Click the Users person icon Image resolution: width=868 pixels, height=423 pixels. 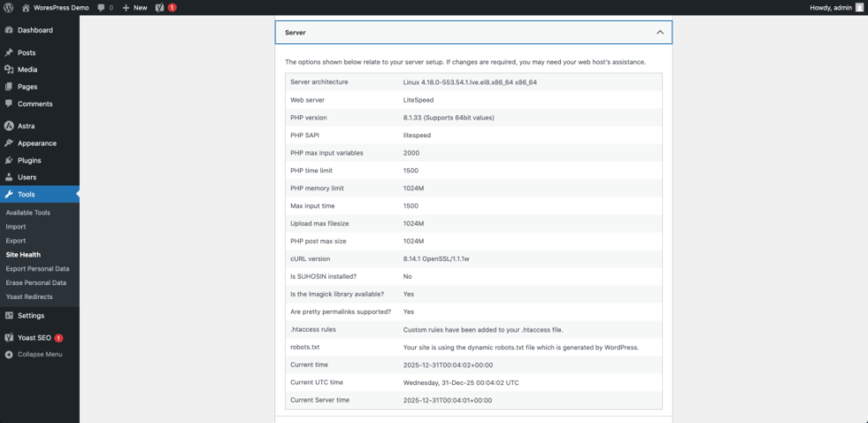(8, 177)
